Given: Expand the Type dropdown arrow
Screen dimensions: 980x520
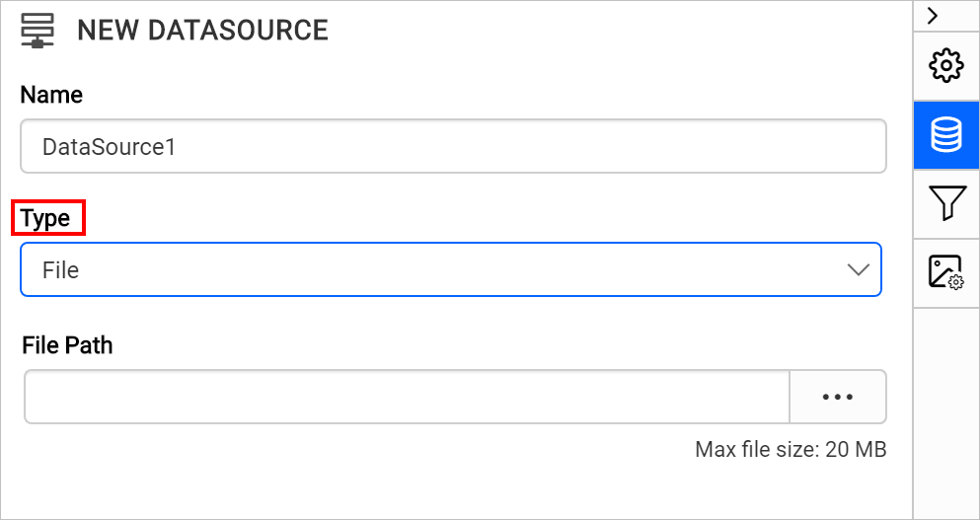Looking at the screenshot, I should pyautogui.click(x=858, y=269).
